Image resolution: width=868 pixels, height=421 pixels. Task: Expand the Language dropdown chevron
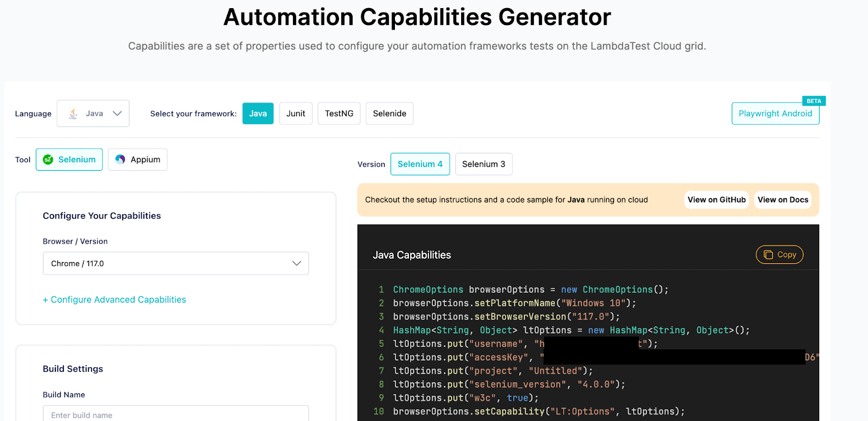coord(117,113)
